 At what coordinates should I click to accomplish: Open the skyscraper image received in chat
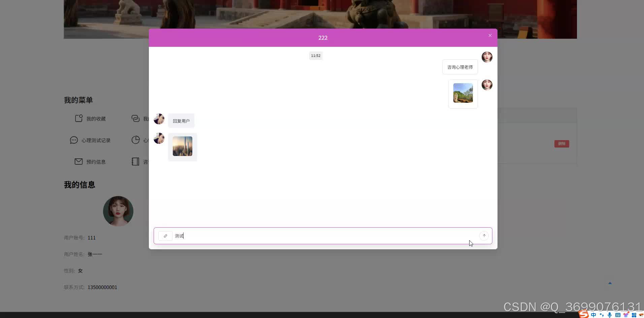point(183,146)
